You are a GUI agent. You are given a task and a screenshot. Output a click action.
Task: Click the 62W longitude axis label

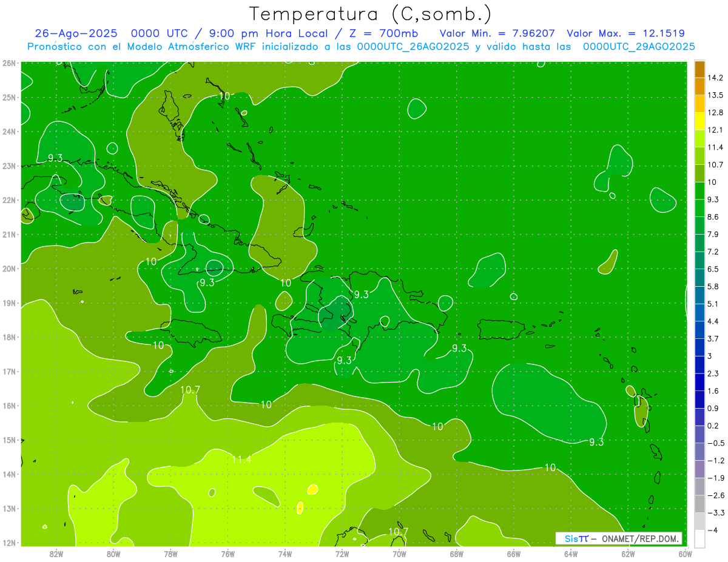click(x=628, y=553)
